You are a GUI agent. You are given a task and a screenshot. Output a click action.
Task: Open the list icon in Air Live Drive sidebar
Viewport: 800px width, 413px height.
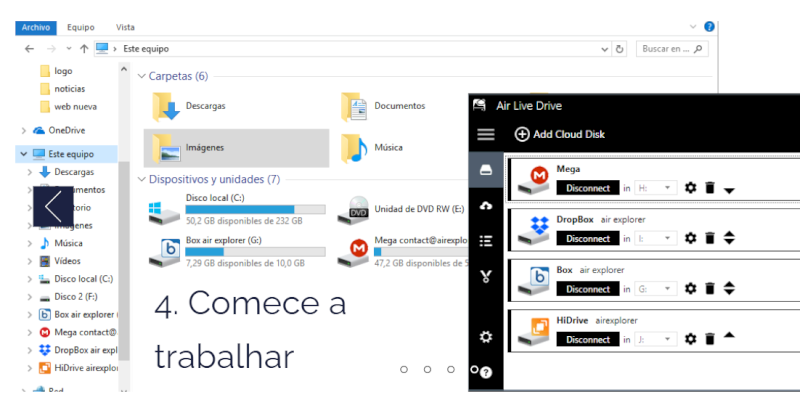(486, 240)
